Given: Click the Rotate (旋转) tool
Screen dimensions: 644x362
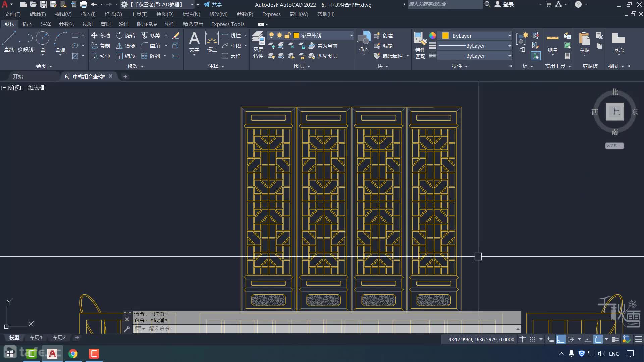Looking at the screenshot, I should 126,35.
